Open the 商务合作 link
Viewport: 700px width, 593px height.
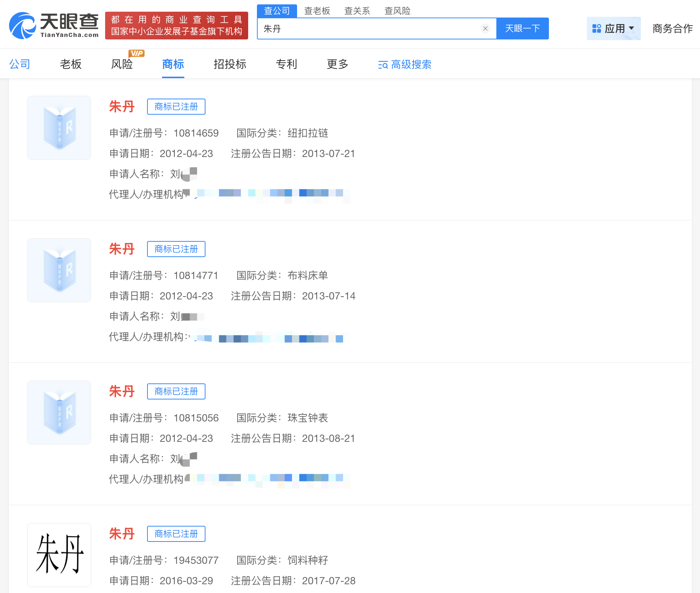click(x=672, y=28)
